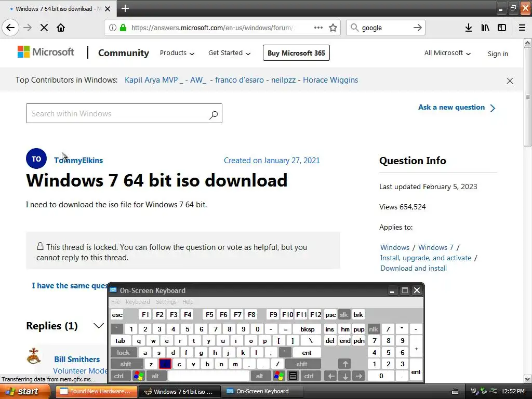Switch to On-Screen Keyboard taskbar item
Viewport: 532px width, 399px height.
[262, 391]
